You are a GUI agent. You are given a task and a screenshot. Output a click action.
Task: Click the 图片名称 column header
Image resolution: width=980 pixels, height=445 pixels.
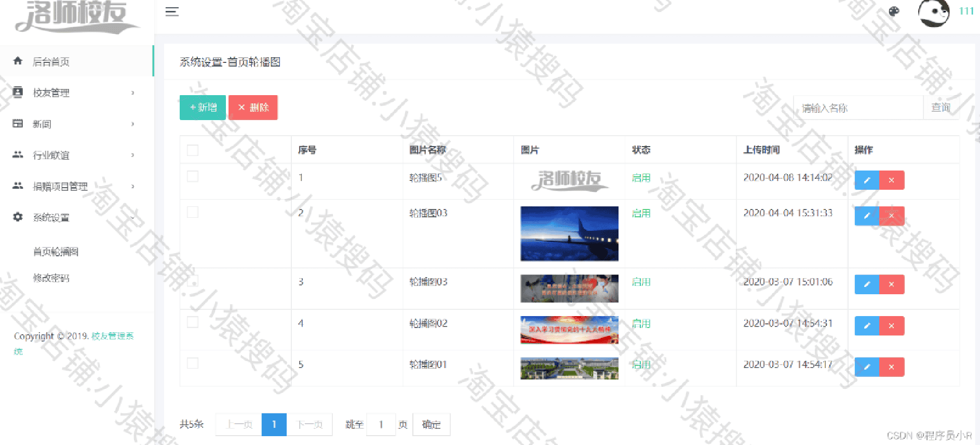[x=427, y=150]
